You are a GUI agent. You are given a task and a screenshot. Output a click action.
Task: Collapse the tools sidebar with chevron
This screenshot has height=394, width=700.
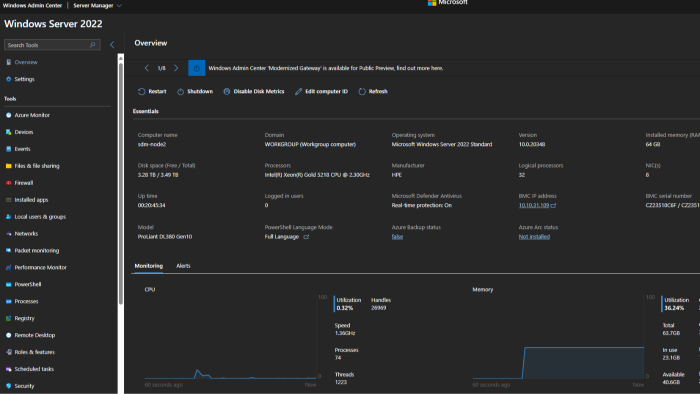tap(112, 45)
